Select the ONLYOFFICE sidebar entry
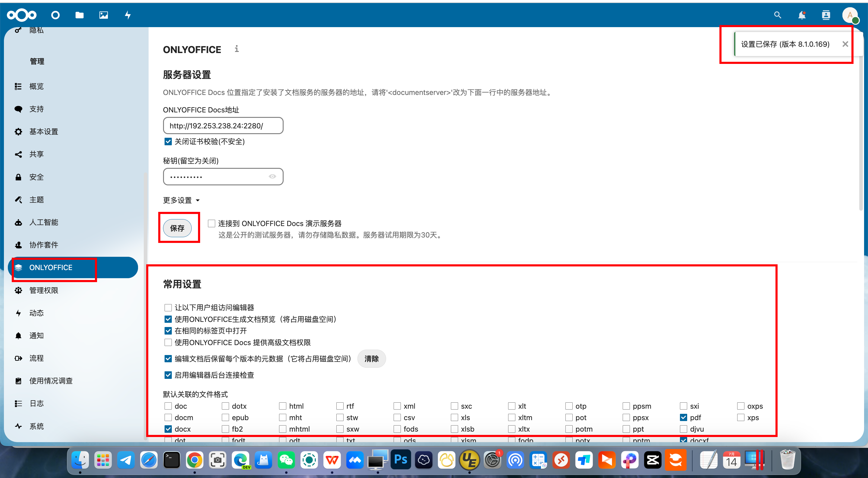The image size is (868, 478). coord(73,267)
